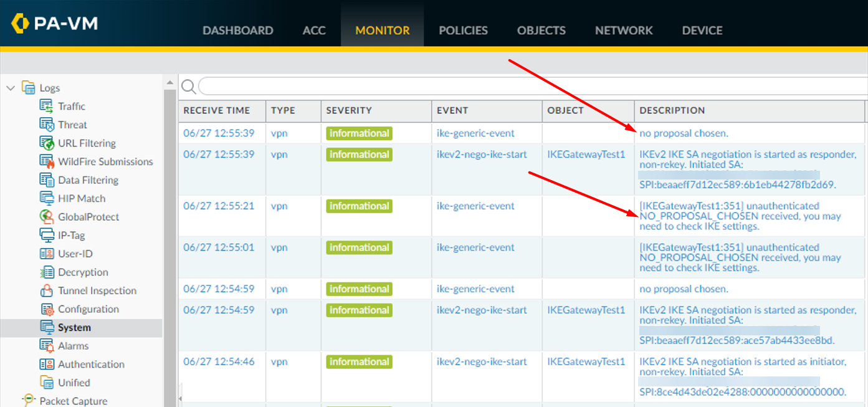868x407 pixels.
Task: Open the NETWORK tab
Action: coord(623,30)
